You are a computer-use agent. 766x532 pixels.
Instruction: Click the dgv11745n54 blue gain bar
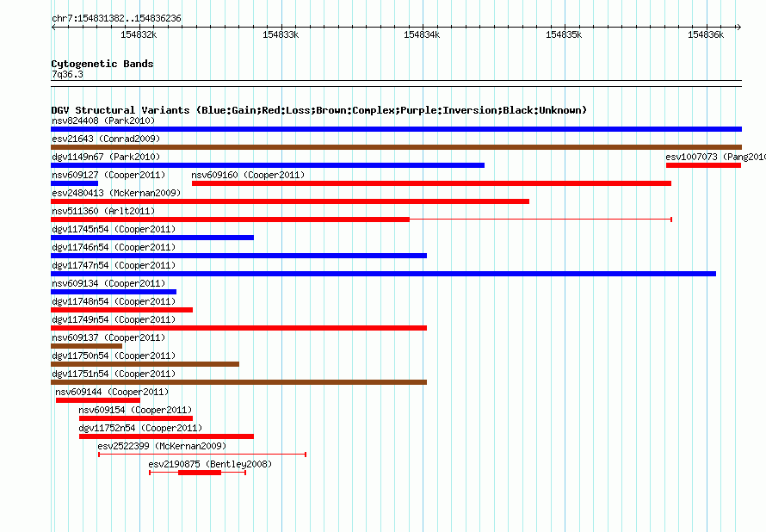[x=152, y=238]
